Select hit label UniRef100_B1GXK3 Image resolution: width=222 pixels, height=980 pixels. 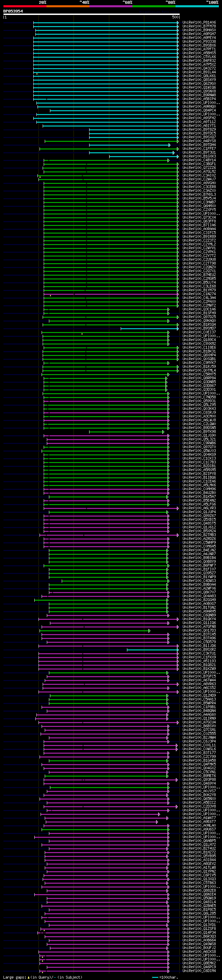point(199,156)
